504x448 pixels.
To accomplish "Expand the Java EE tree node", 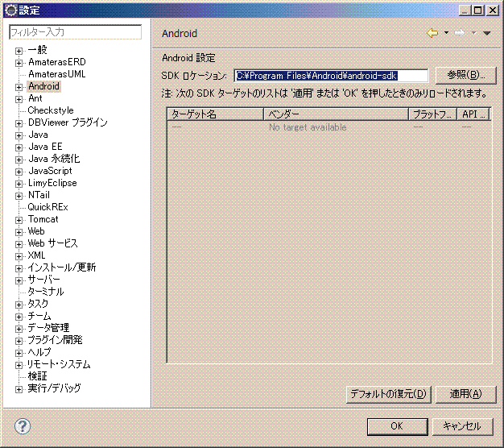I will point(19,147).
